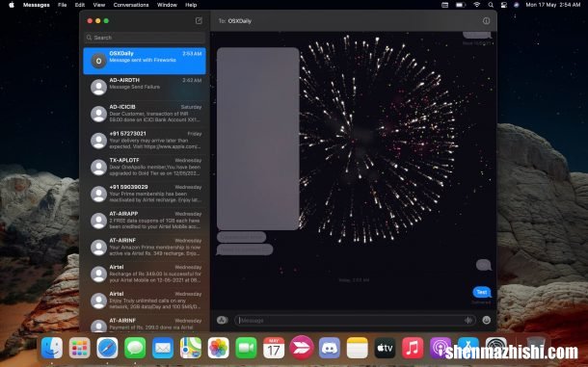
Task: Open the View menu
Action: pyautogui.click(x=99, y=5)
